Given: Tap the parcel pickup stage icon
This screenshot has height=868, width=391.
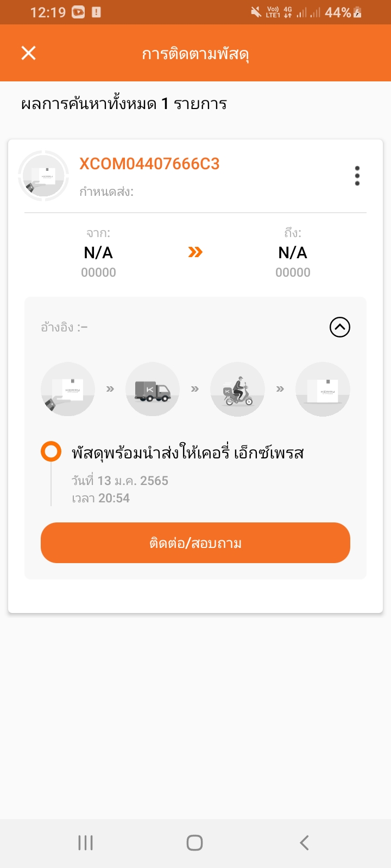Looking at the screenshot, I should coord(68,389).
